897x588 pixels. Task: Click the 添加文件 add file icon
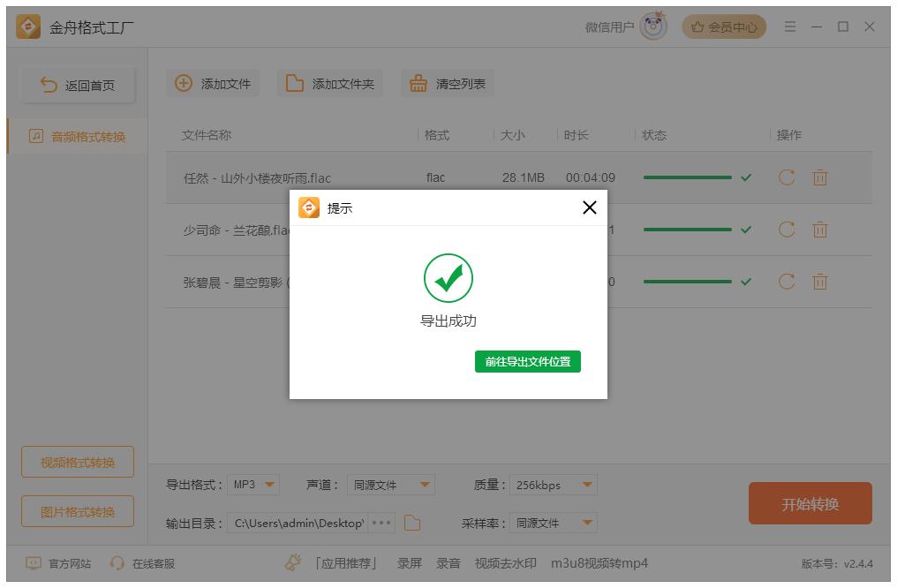pyautogui.click(x=184, y=83)
